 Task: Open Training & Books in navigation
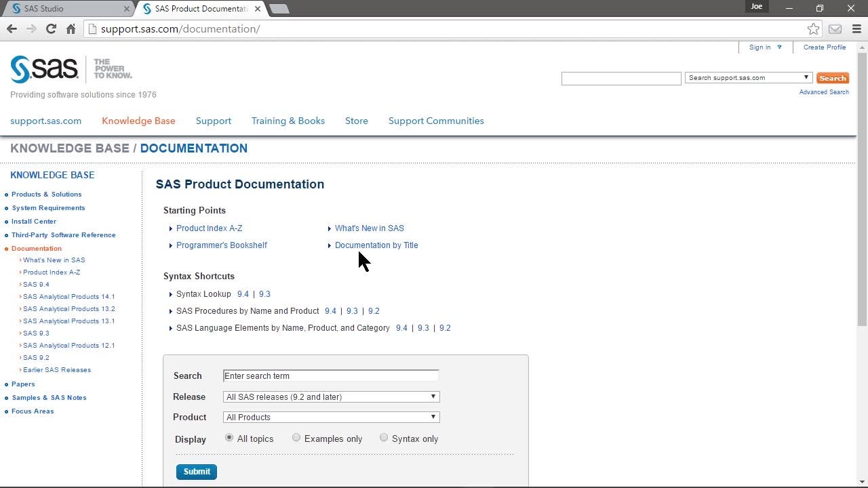coord(288,121)
